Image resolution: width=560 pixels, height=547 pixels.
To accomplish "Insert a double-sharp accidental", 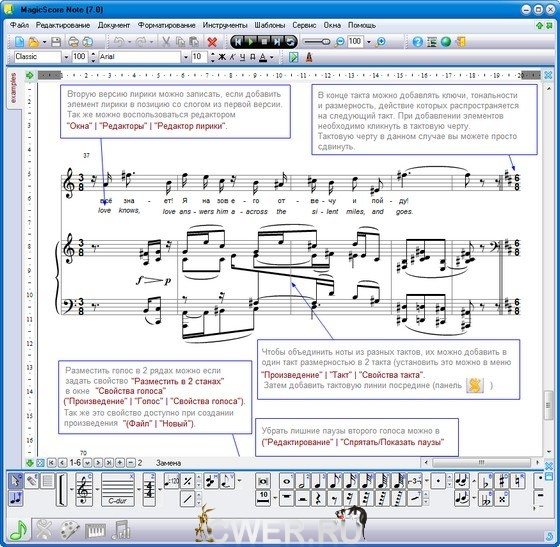I will click(502, 498).
